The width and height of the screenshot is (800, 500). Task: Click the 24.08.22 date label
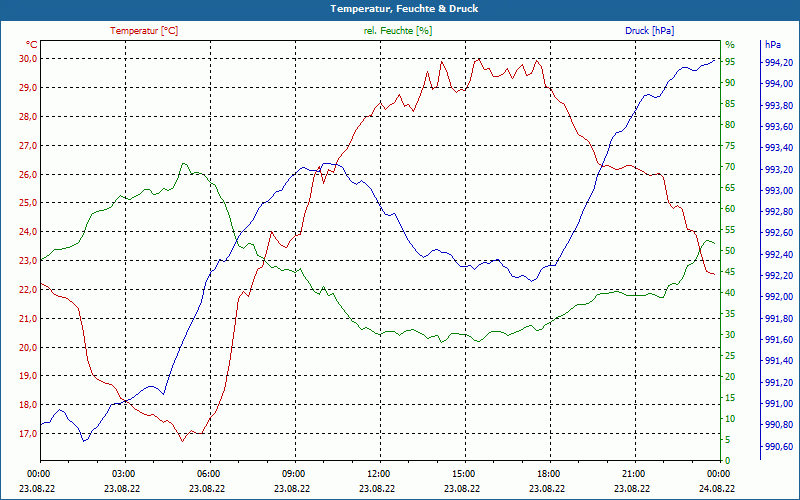(717, 488)
